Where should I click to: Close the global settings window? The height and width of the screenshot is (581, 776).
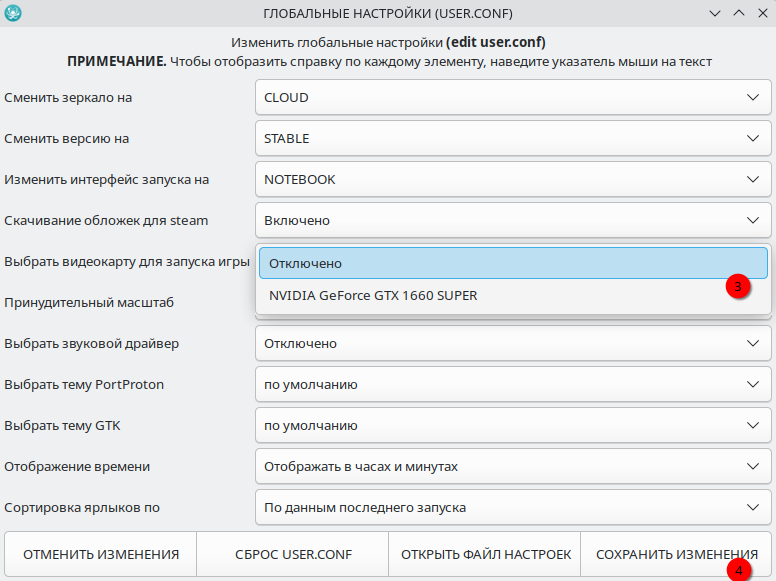762,13
